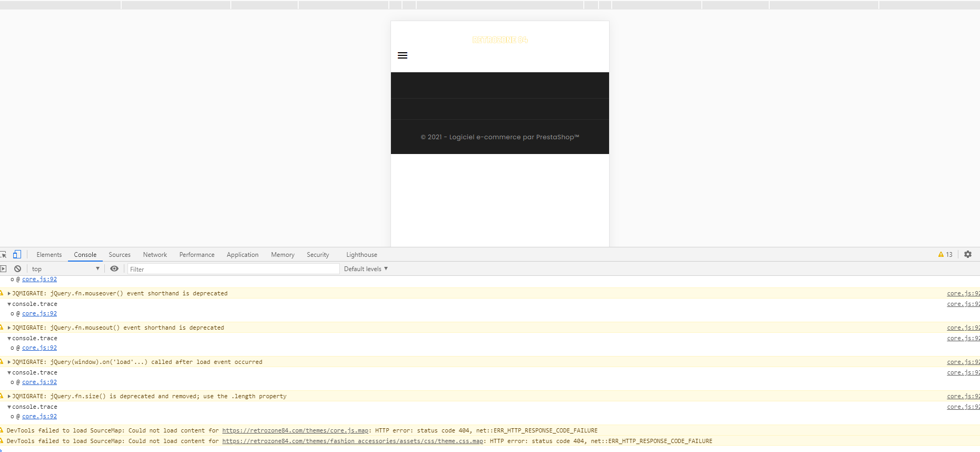
Task: Focus the console Filter input field
Action: pyautogui.click(x=233, y=269)
